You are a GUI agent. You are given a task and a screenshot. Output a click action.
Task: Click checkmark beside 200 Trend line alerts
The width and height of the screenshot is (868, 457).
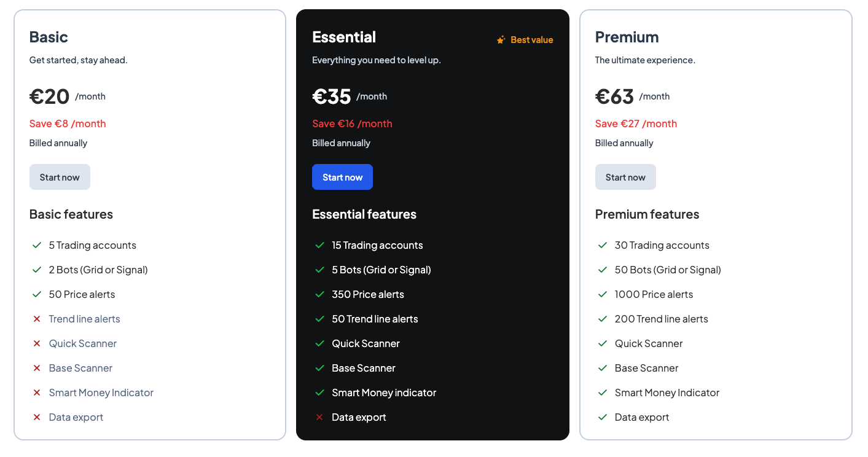point(603,319)
